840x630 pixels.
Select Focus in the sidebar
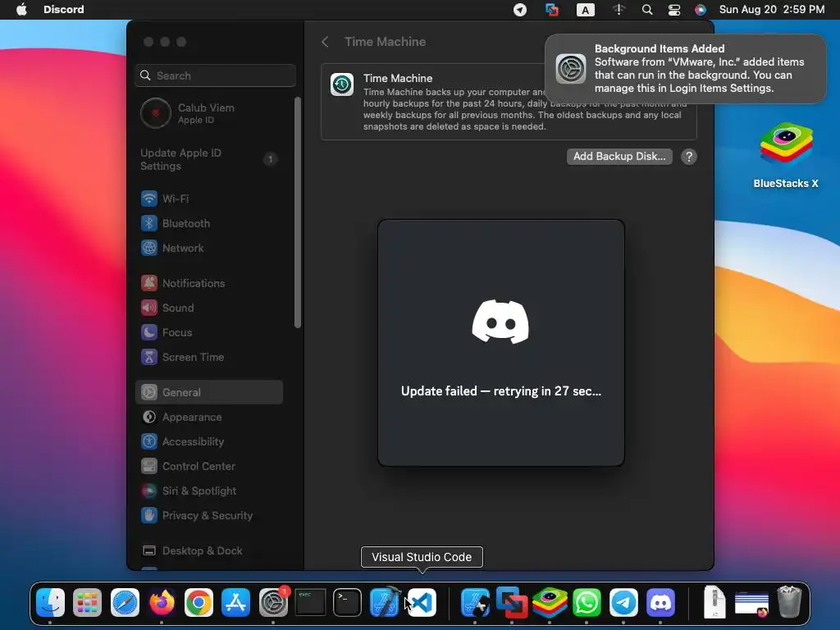pyautogui.click(x=209, y=333)
